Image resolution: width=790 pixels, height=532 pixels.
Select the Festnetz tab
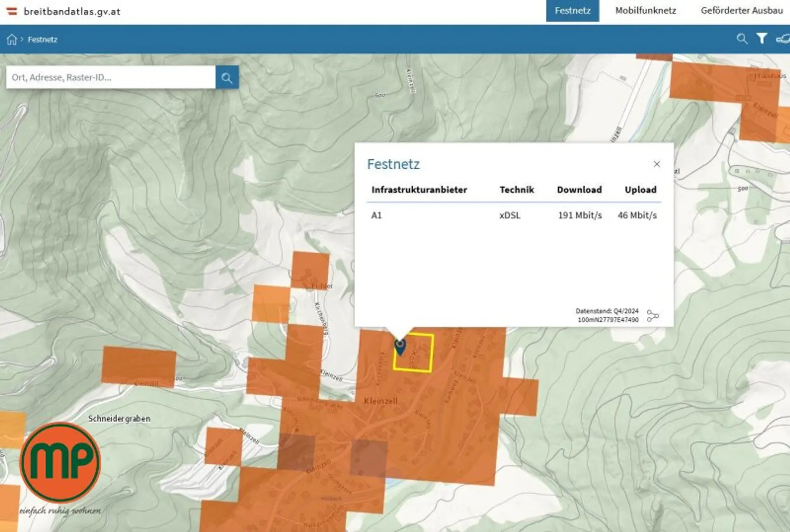click(572, 11)
